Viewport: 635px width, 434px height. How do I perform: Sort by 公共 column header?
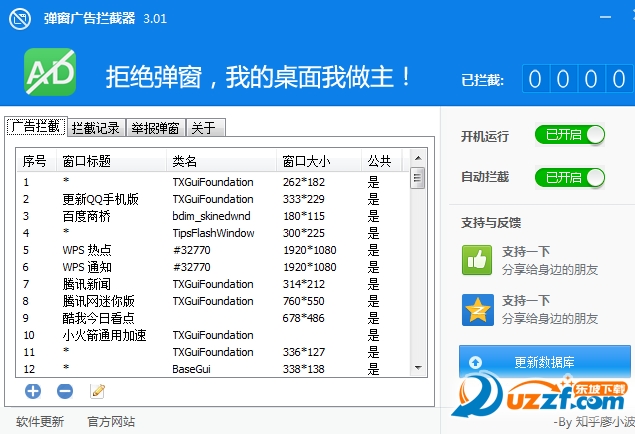click(x=381, y=161)
